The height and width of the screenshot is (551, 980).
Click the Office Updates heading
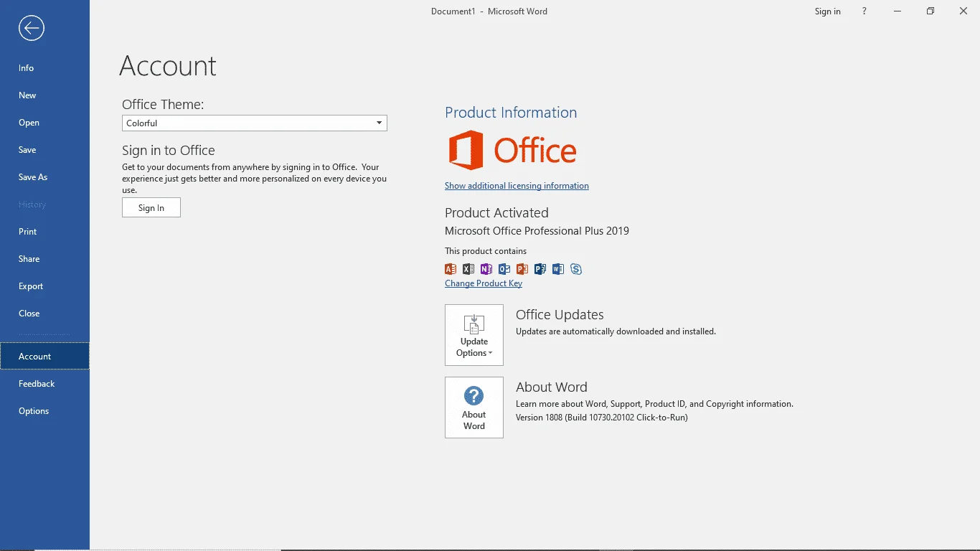(x=560, y=315)
